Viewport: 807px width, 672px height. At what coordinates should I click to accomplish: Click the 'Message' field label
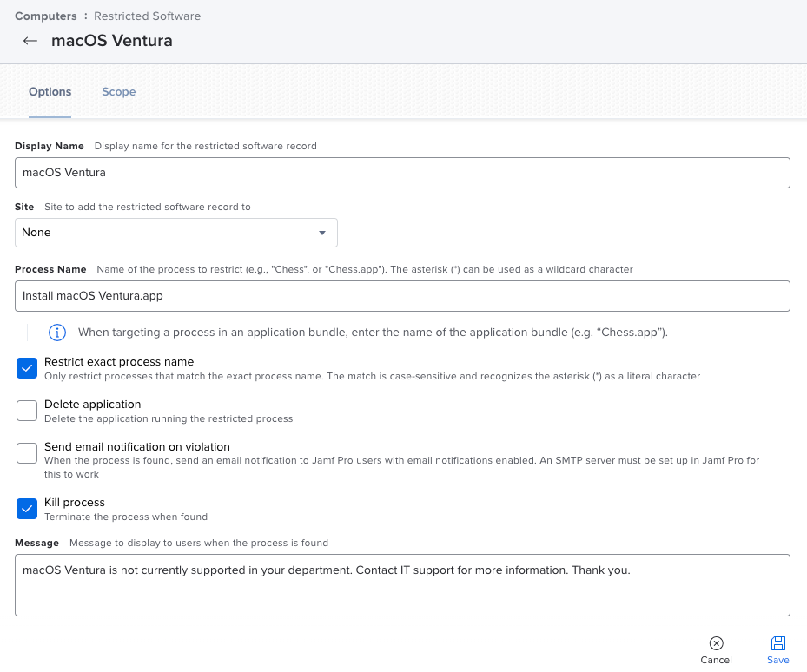coord(37,543)
